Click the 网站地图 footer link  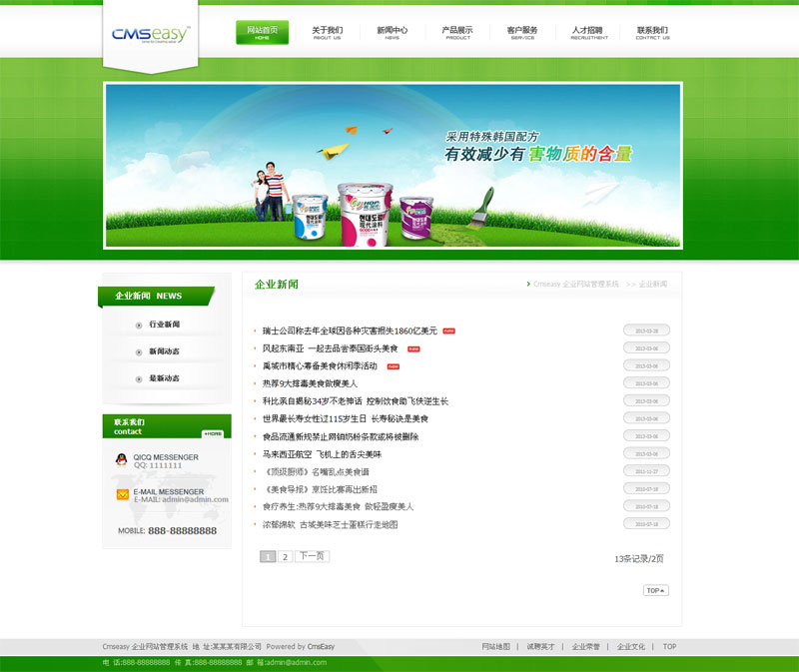point(495,647)
